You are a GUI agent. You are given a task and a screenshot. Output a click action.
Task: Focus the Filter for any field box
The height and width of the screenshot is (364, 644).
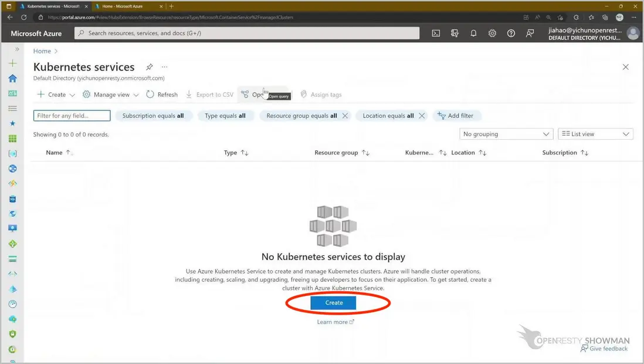tap(72, 116)
